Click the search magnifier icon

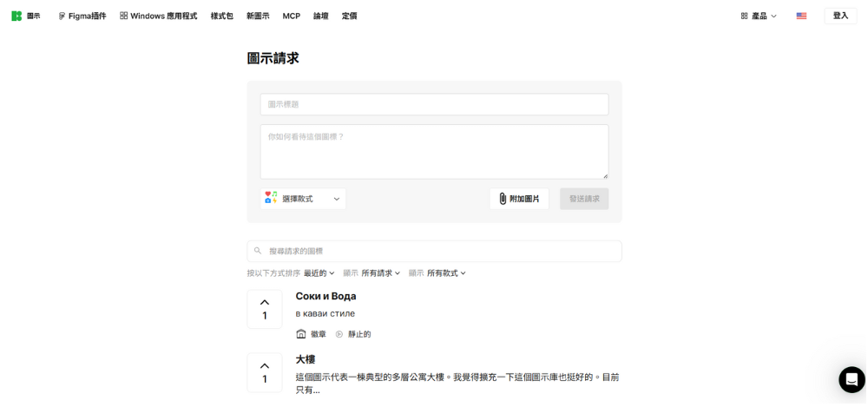pos(258,251)
